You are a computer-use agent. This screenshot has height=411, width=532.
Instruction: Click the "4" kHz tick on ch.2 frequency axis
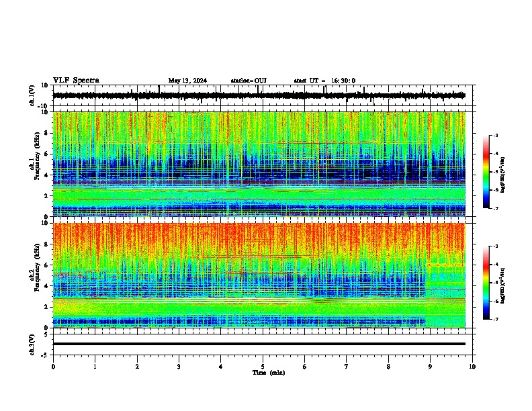47,286
